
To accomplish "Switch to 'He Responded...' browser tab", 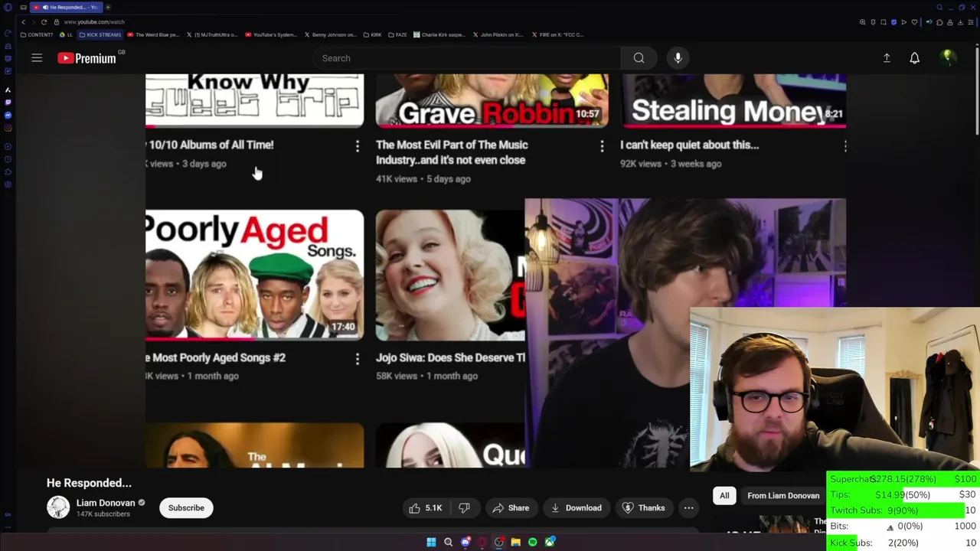I will pyautogui.click(x=66, y=7).
